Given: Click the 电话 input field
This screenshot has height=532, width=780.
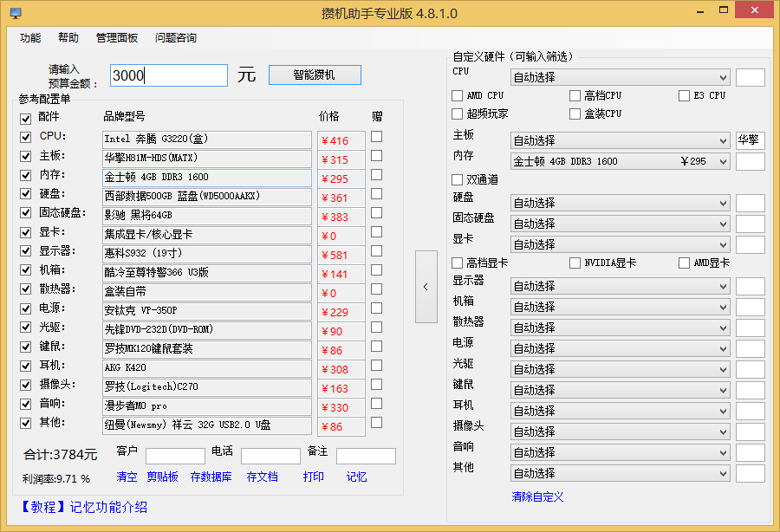Looking at the screenshot, I should tap(270, 456).
